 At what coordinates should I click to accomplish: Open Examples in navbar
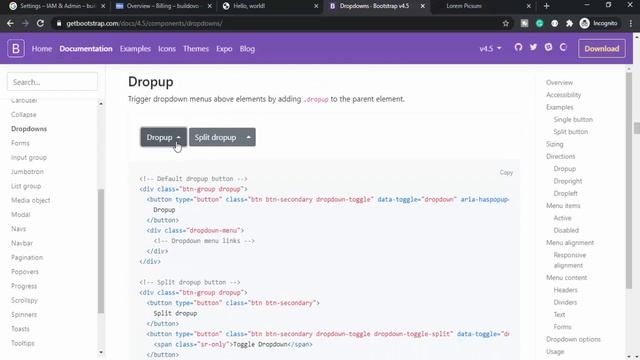tap(135, 49)
